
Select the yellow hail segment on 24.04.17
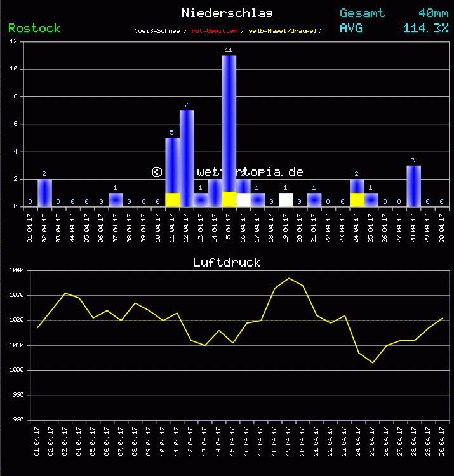(357, 200)
